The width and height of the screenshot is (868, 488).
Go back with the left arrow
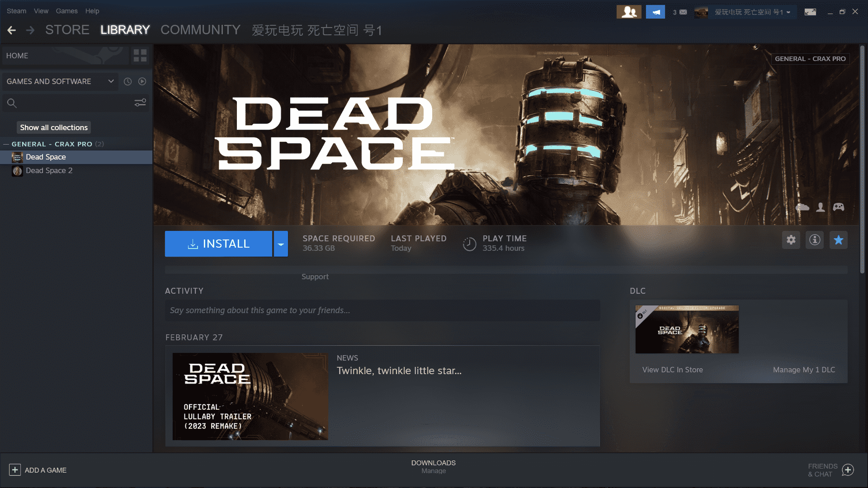[x=12, y=30]
